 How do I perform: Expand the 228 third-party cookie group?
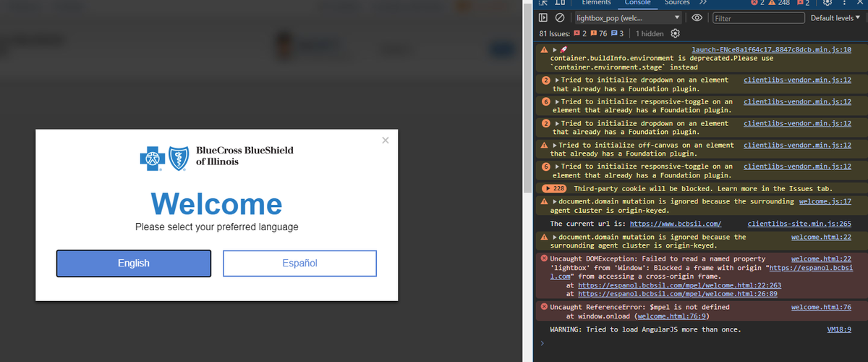(x=554, y=188)
